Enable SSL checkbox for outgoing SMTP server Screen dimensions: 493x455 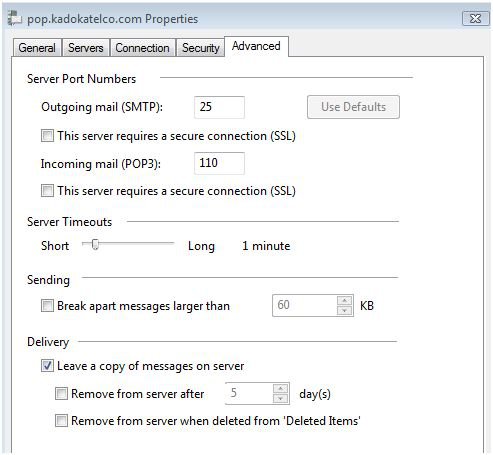pyautogui.click(x=47, y=136)
